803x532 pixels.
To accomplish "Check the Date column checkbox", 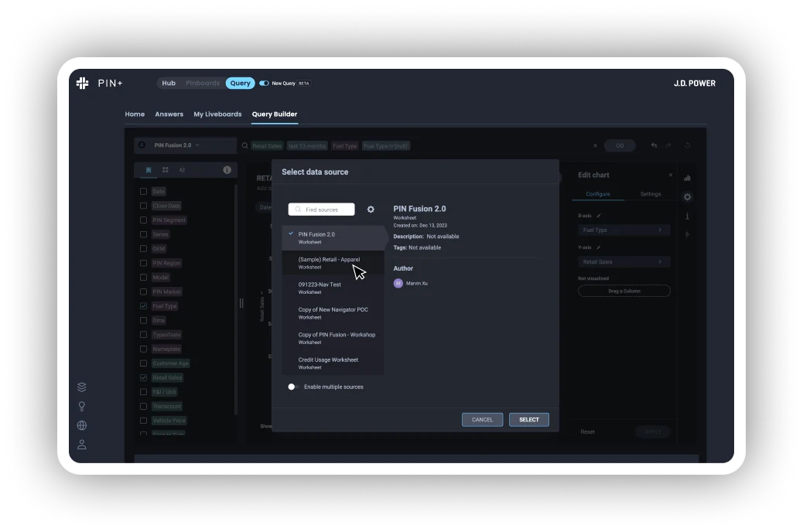I will point(143,191).
